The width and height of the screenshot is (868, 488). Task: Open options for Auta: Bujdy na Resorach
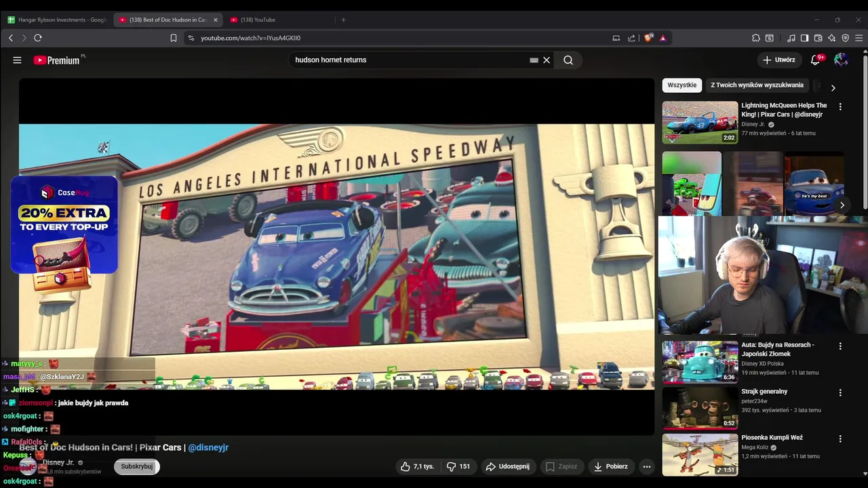point(840,346)
